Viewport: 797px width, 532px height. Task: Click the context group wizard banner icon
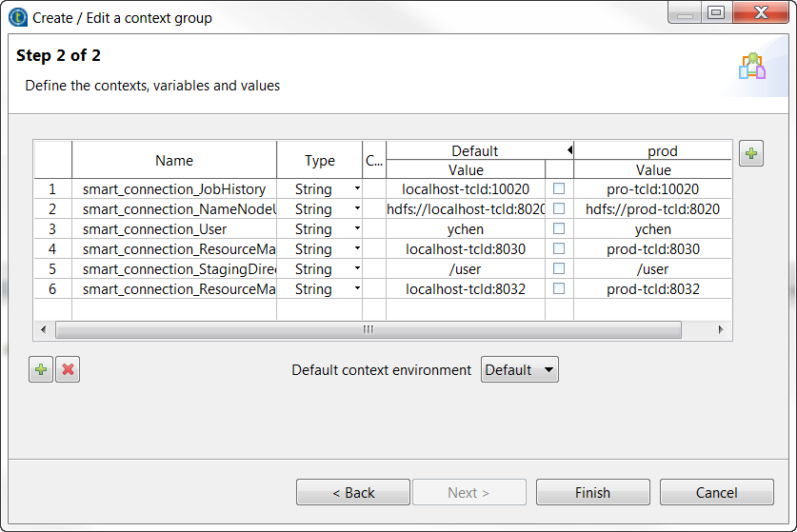click(x=751, y=66)
